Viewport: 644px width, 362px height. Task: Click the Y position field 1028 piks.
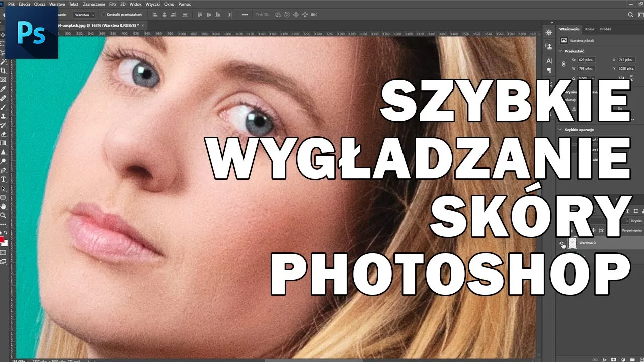[x=627, y=68]
